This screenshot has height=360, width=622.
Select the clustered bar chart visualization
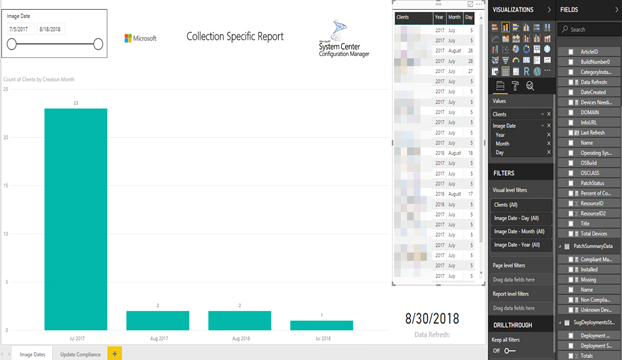coord(516,27)
